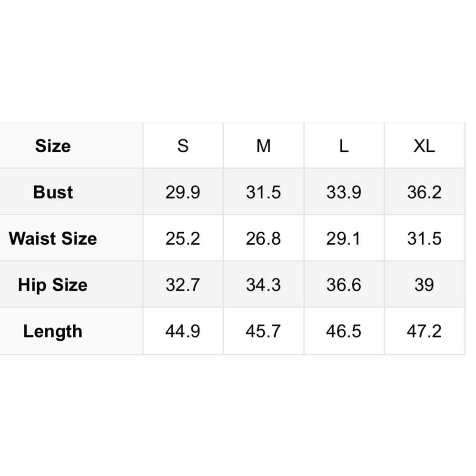Click the 29.9 bust value

pyautogui.click(x=183, y=192)
